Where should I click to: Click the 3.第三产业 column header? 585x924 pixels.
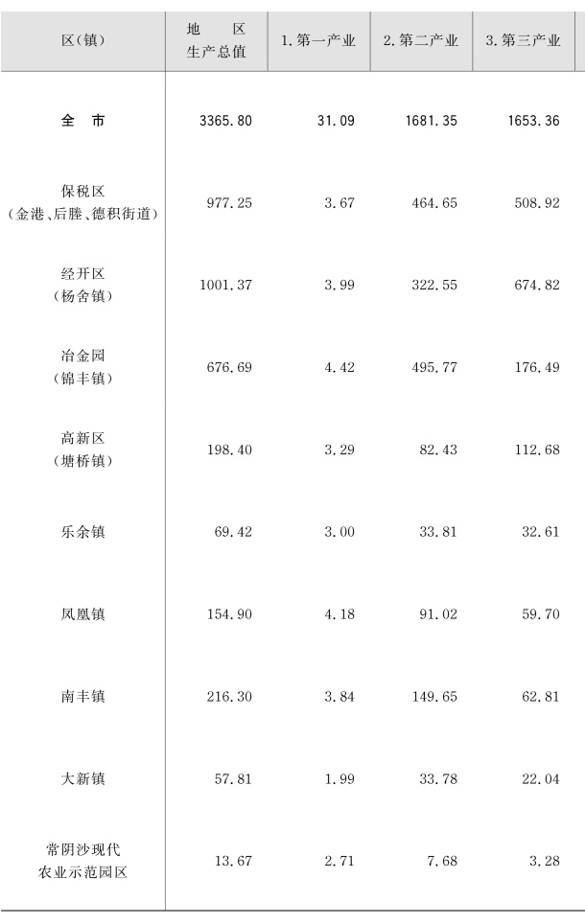(524, 40)
